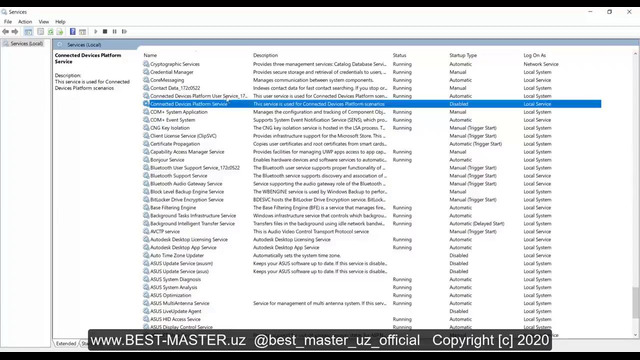This screenshot has height=360, width=640.
Task: Click the gear icon beside Cryptographic Services
Action: [146, 64]
